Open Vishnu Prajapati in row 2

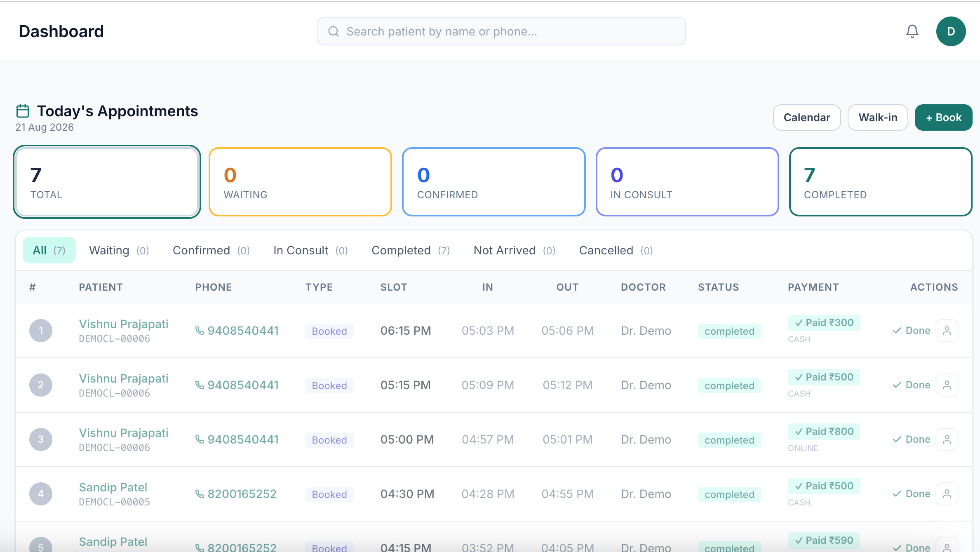124,378
